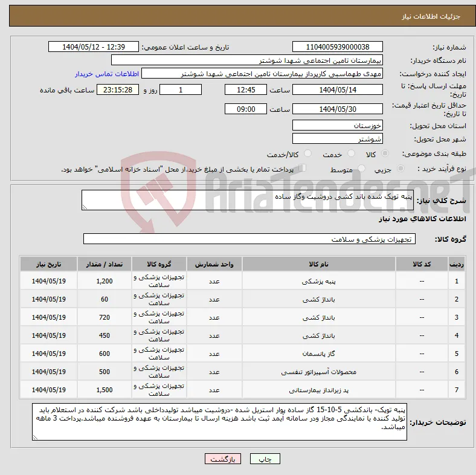Click the general need description text area
Image resolution: width=476 pixels, height=475 pixels.
(248, 200)
